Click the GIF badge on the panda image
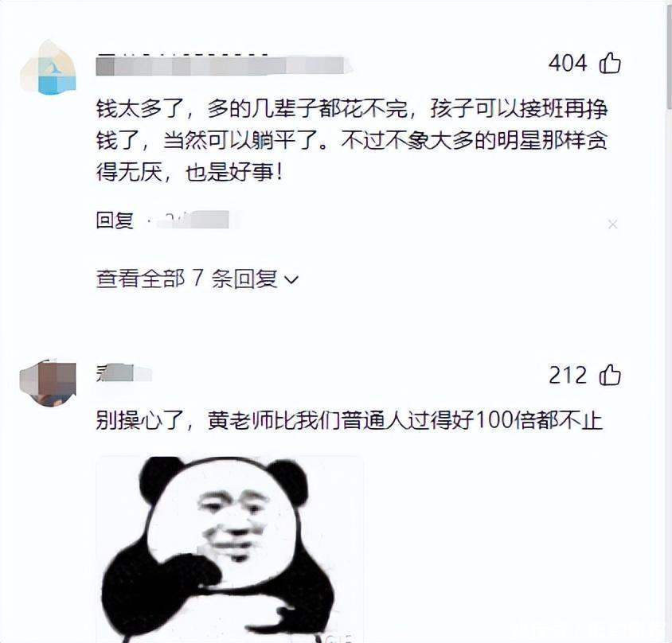Viewport: 672px width, 643px height. pyautogui.click(x=338, y=638)
